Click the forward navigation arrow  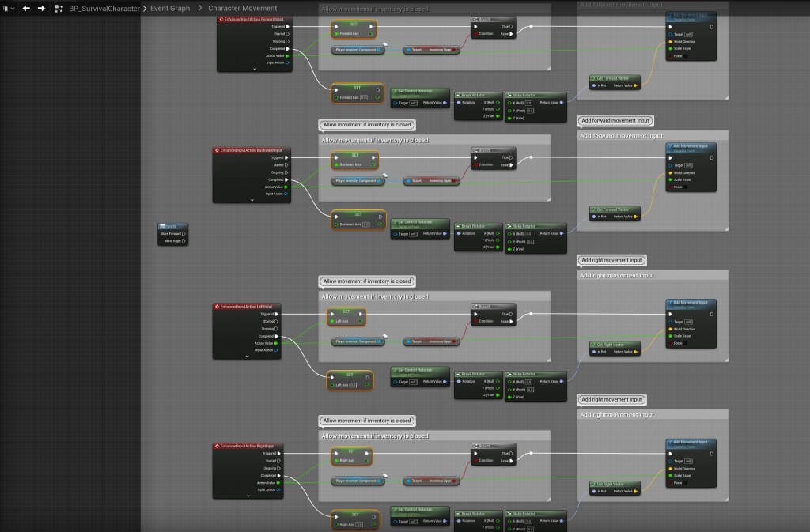tap(41, 8)
